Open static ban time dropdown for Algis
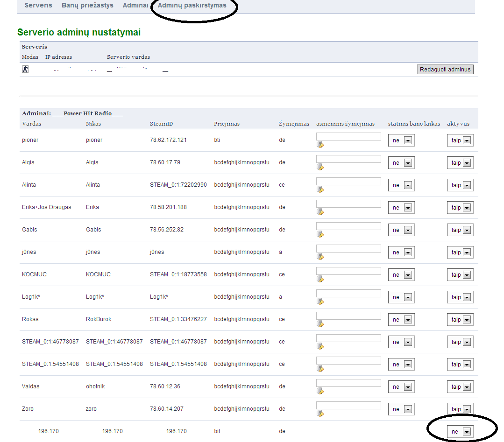 point(401,163)
